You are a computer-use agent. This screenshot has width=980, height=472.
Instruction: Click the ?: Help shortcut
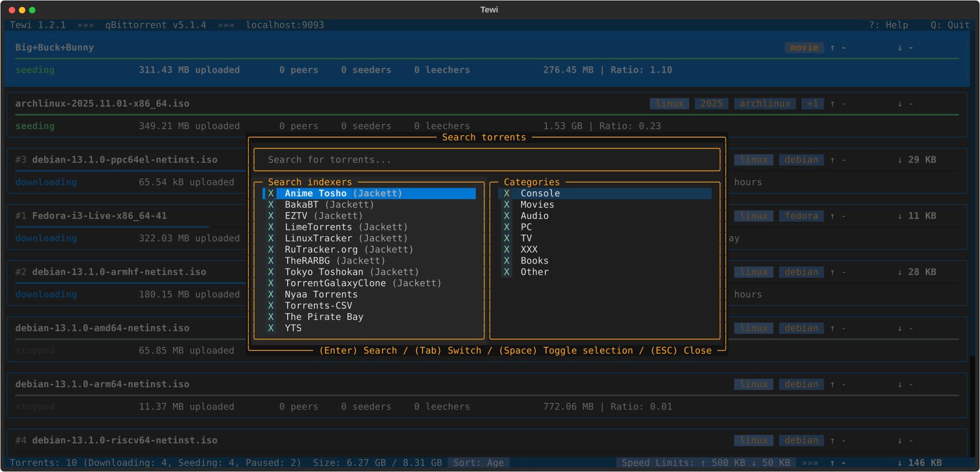point(888,25)
